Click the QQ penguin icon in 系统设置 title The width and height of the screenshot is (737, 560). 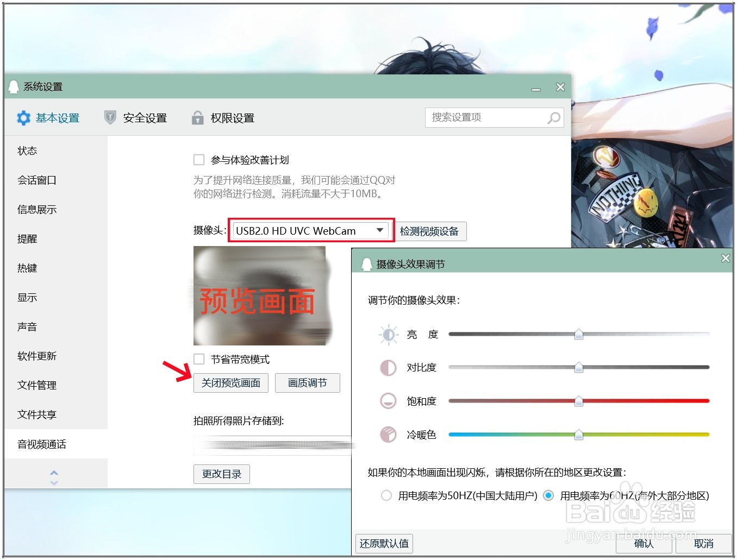14,87
